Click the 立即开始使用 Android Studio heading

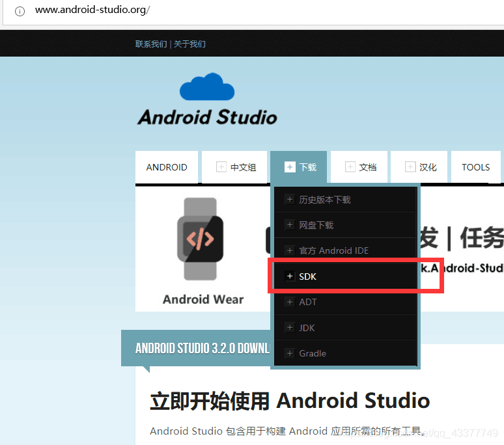[x=290, y=401]
